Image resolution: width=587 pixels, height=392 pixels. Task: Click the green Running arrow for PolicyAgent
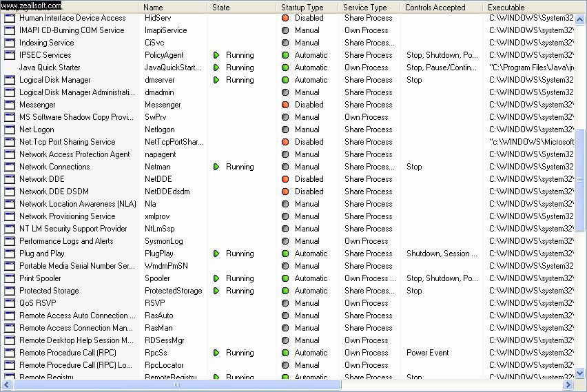tap(216, 55)
